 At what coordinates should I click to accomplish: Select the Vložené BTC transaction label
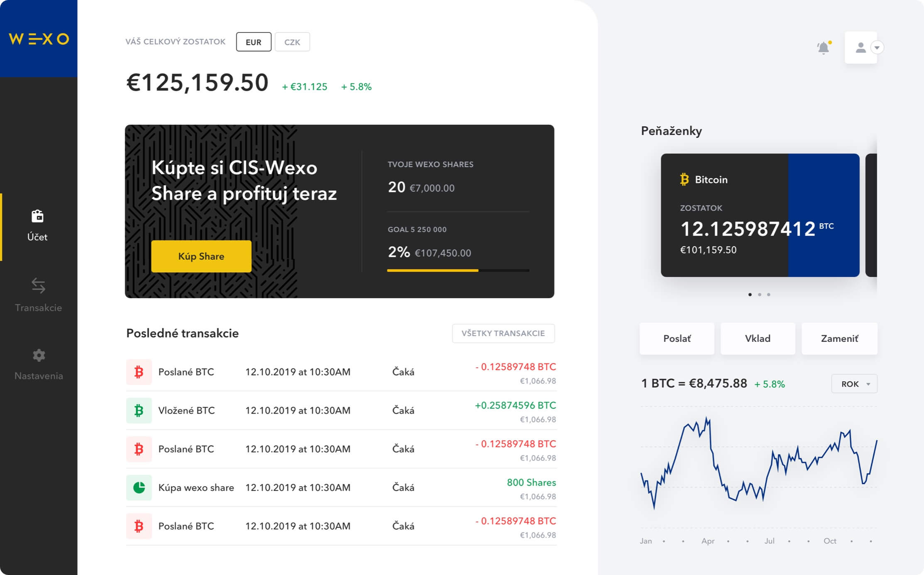click(x=186, y=410)
